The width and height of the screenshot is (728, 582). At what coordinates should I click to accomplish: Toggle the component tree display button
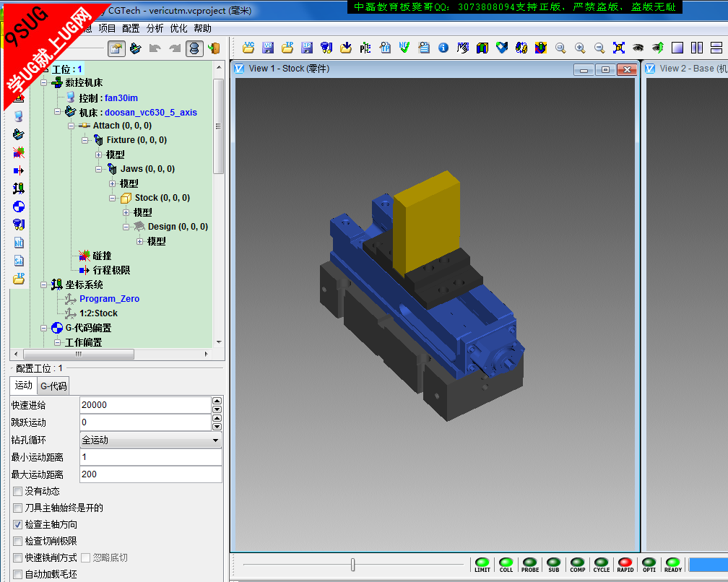pyautogui.click(x=194, y=48)
